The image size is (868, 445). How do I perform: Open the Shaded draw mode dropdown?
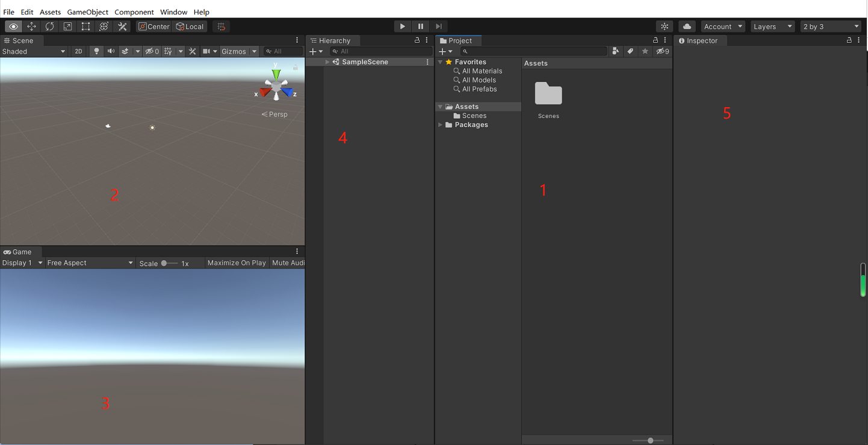(x=34, y=51)
